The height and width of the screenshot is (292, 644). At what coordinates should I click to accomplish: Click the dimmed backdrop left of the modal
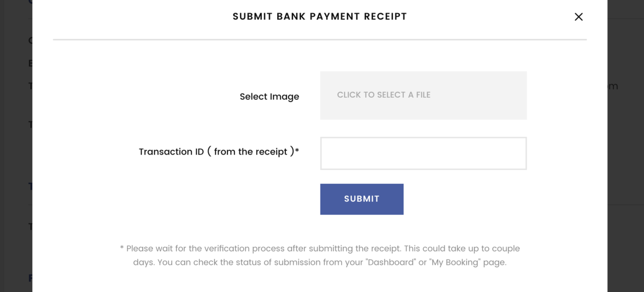(15, 151)
